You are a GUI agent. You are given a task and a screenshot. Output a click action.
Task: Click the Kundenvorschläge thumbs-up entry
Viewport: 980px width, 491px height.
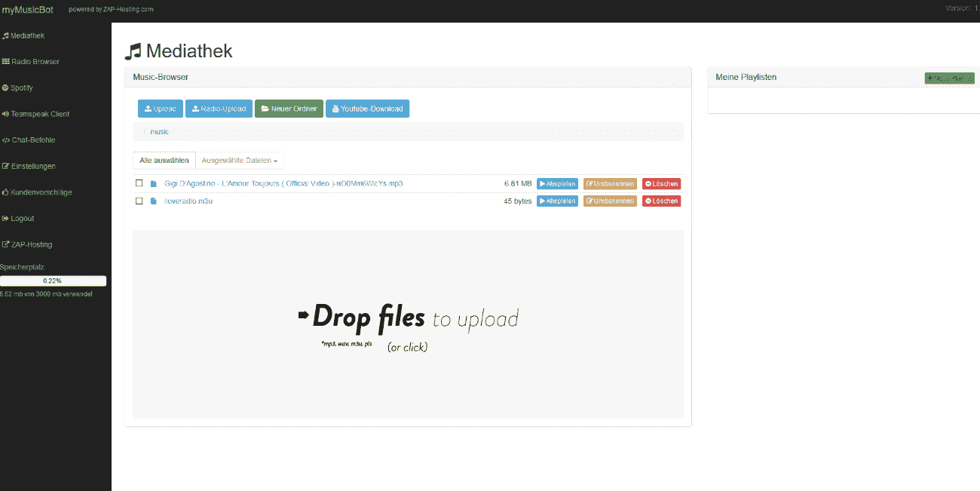(37, 192)
